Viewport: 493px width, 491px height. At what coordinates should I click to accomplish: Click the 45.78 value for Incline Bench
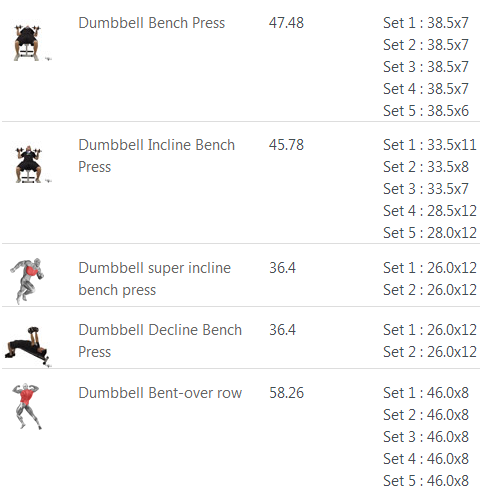pyautogui.click(x=286, y=145)
